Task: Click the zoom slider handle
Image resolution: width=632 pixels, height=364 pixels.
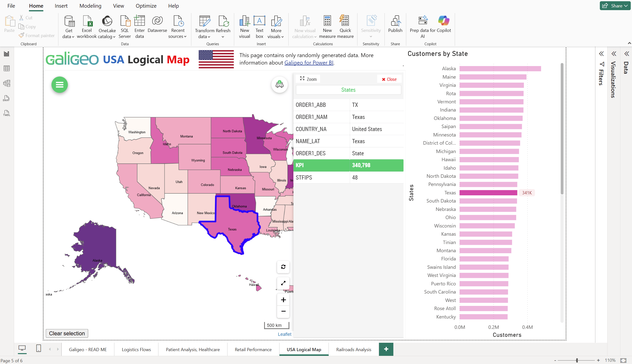Action: point(577,360)
